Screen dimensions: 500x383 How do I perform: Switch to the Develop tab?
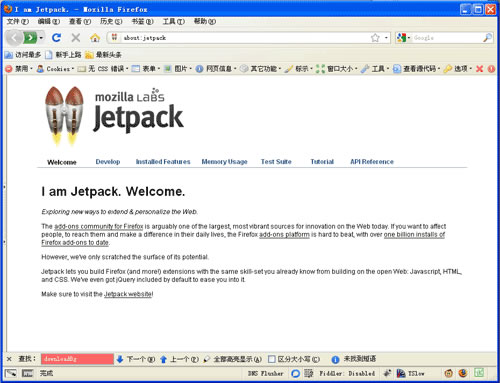(x=108, y=162)
